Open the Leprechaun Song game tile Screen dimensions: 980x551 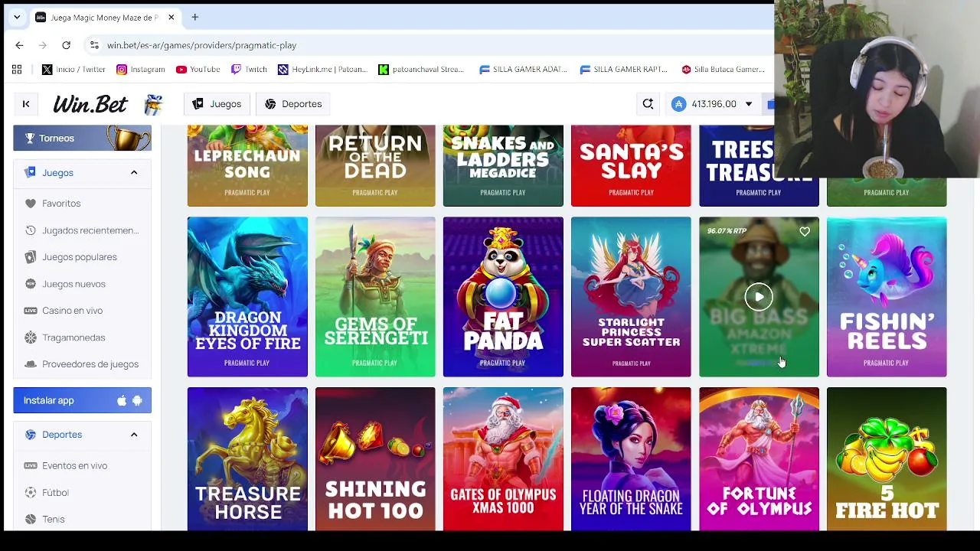pyautogui.click(x=247, y=166)
